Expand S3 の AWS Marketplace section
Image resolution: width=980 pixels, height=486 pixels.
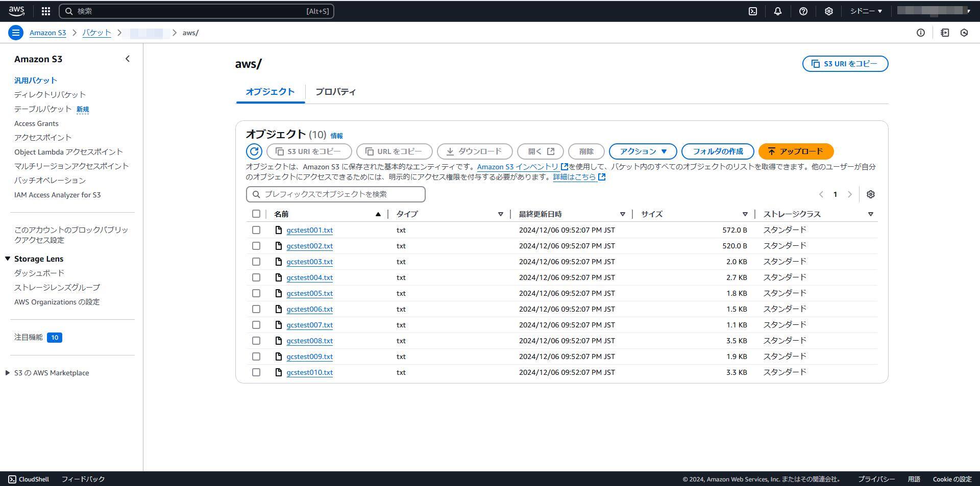coord(8,373)
